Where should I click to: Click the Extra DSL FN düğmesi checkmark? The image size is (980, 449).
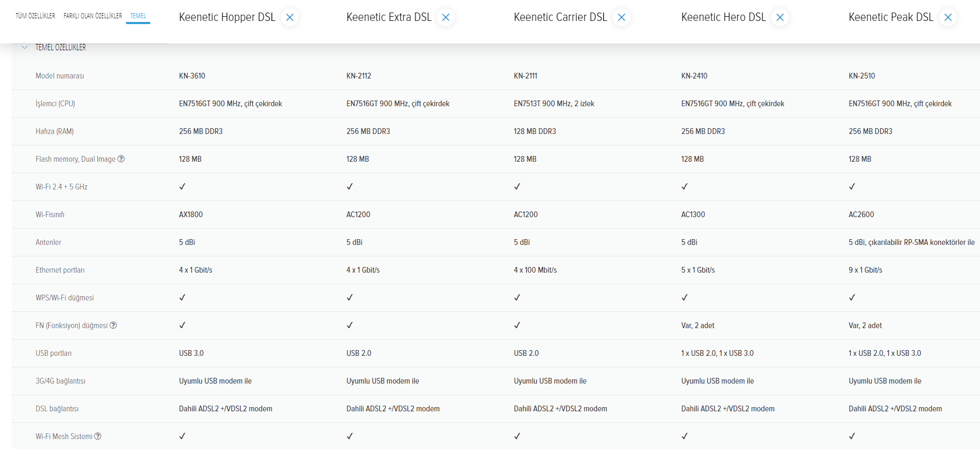coord(350,325)
